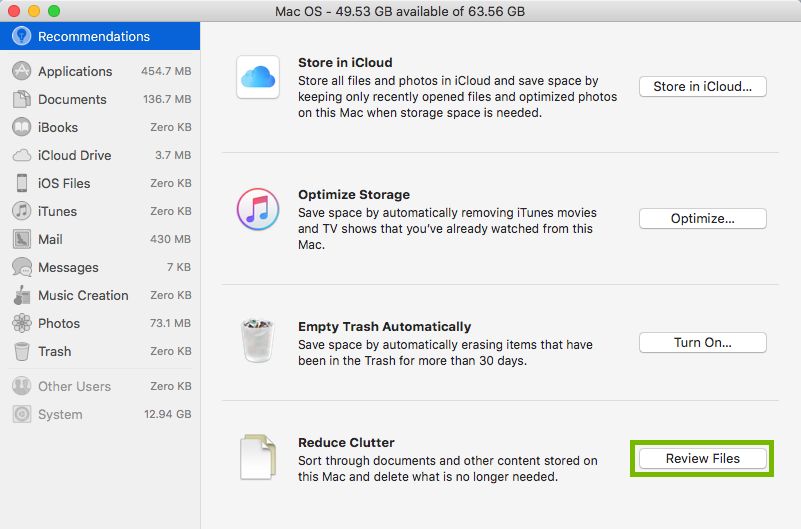The width and height of the screenshot is (801, 529).
Task: Click the Trash sidebar bin icon
Action: [x=21, y=351]
